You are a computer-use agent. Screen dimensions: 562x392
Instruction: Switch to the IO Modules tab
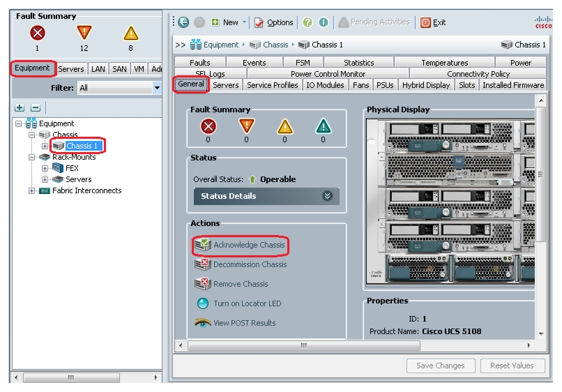point(325,85)
